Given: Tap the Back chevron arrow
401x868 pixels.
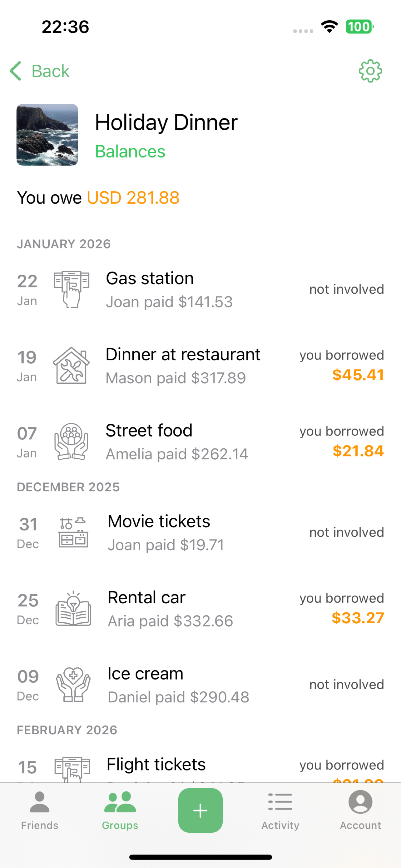Looking at the screenshot, I should point(16,71).
